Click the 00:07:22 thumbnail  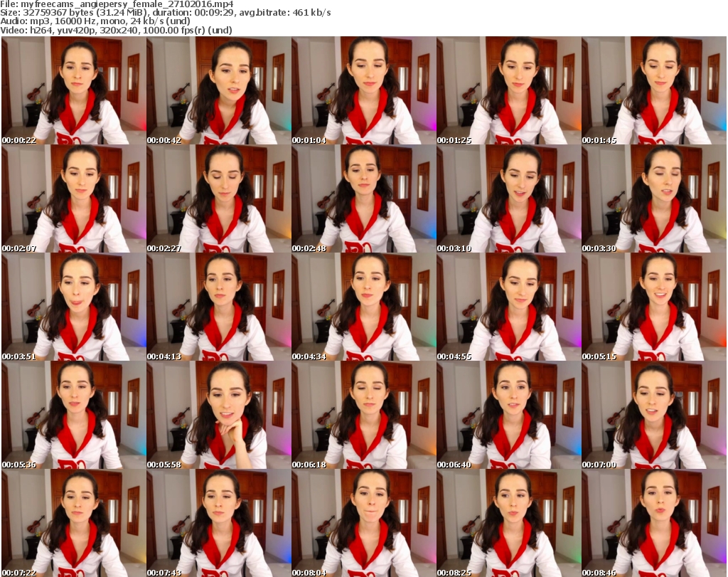tap(73, 523)
